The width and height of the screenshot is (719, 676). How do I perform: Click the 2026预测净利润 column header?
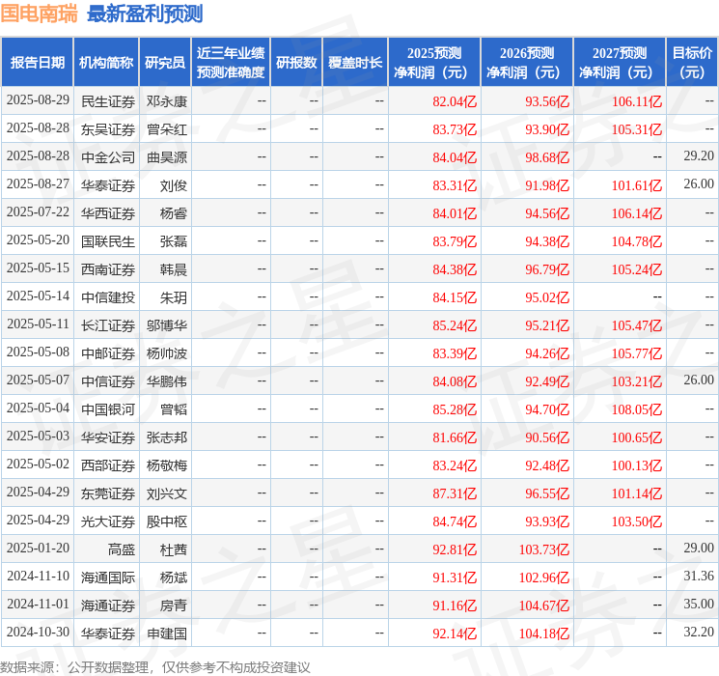click(x=527, y=62)
